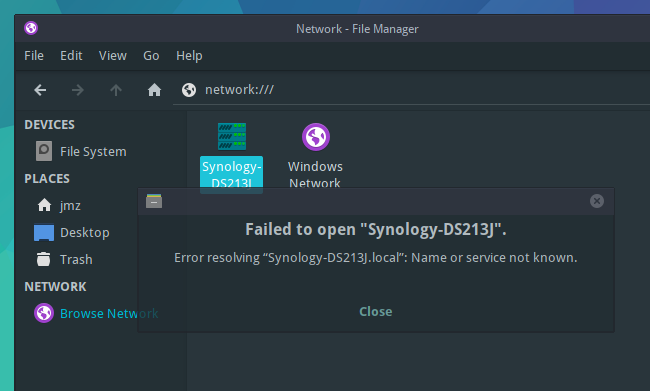Select the Synology-DS213J server icon
This screenshot has height=391, width=650.
[x=232, y=136]
